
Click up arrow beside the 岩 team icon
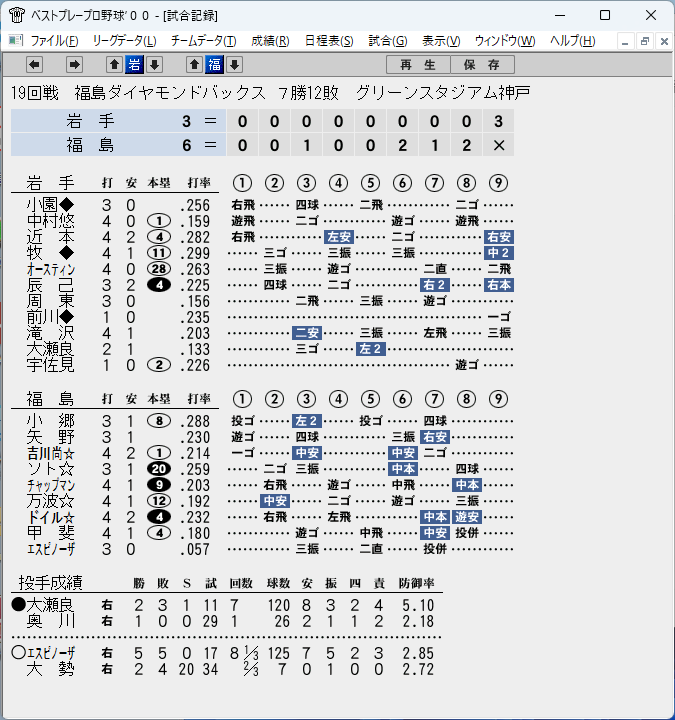point(114,65)
